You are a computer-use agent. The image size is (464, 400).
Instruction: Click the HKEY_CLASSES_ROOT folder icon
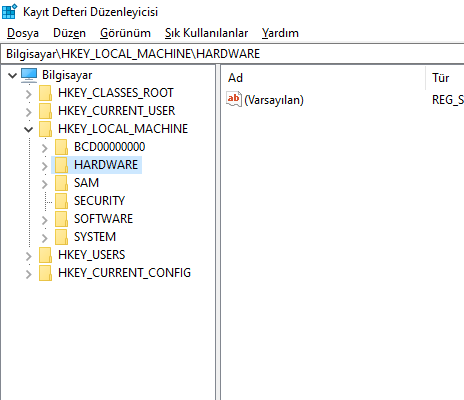[45, 93]
